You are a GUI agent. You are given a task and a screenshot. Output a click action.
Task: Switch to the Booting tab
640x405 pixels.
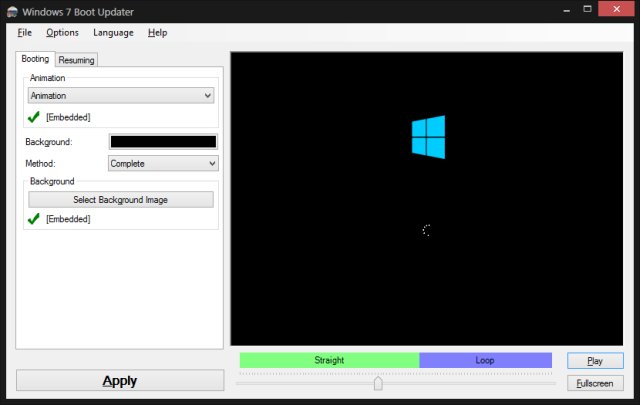pyautogui.click(x=35, y=59)
